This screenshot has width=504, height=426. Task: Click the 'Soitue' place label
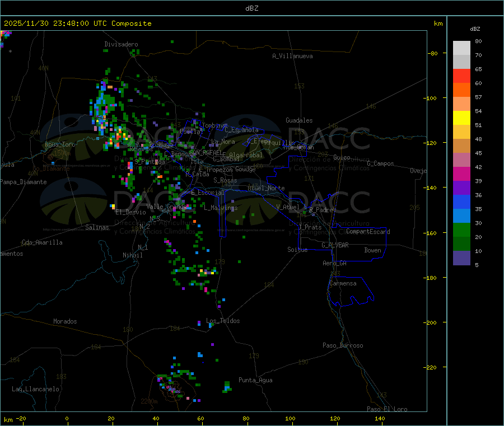pos(297,250)
